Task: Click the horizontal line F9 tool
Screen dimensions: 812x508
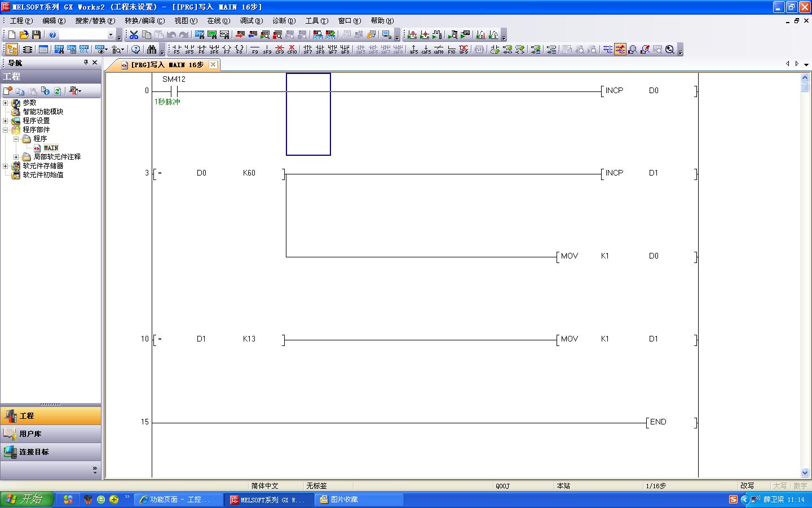Action: pyautogui.click(x=255, y=50)
